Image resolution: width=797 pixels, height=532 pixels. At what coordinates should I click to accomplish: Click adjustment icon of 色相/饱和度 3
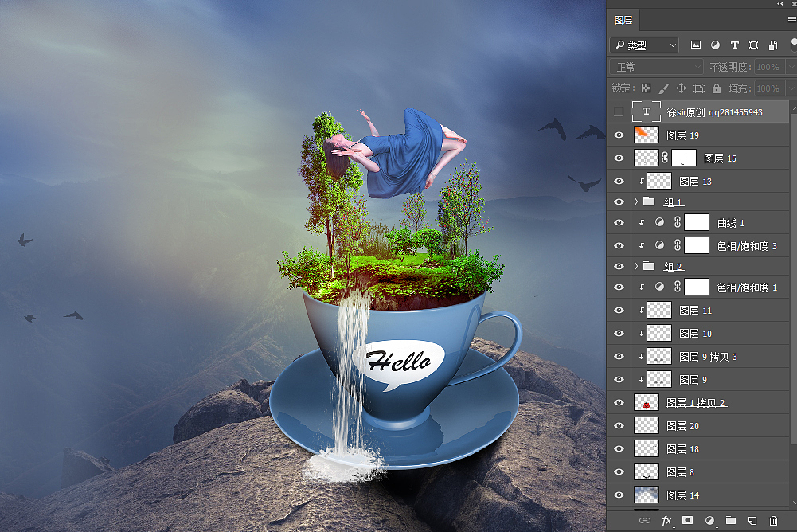(659, 245)
